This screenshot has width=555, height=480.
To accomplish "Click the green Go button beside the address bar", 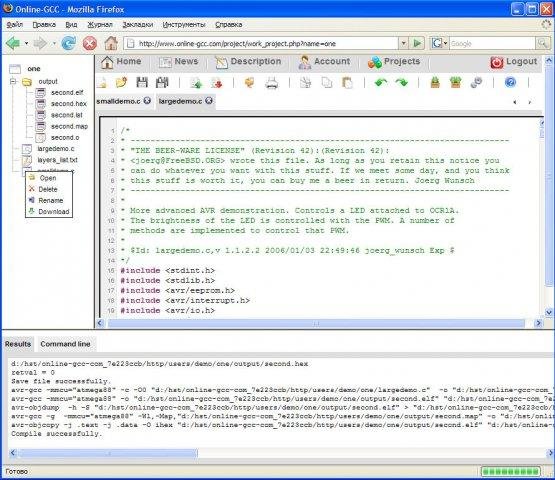I will pos(417,44).
